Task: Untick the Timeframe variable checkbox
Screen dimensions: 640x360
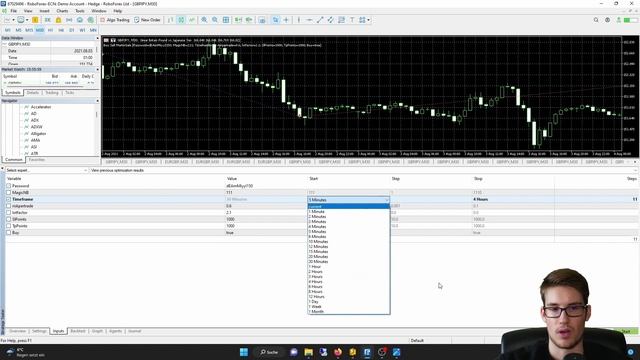Action: (x=9, y=199)
